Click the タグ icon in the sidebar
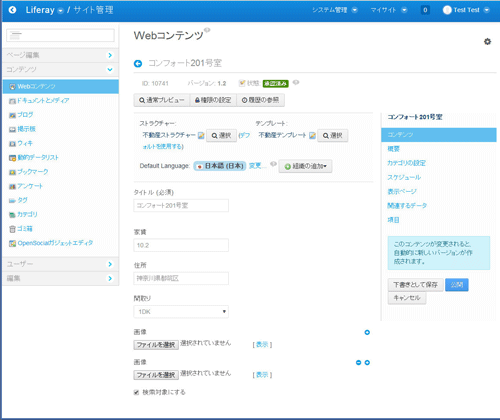Viewport: 500px width, 420px height. click(12, 200)
